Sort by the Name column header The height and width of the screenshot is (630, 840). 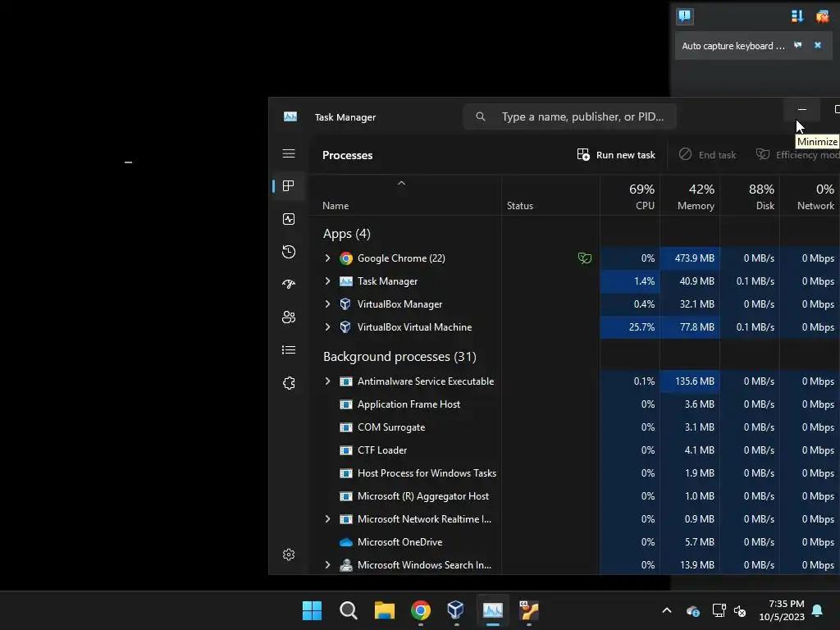click(x=336, y=206)
